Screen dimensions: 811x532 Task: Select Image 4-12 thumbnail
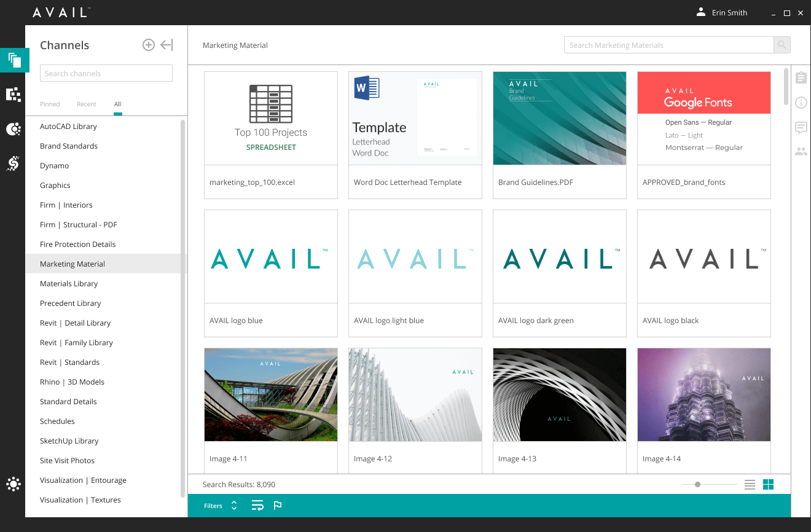point(415,395)
